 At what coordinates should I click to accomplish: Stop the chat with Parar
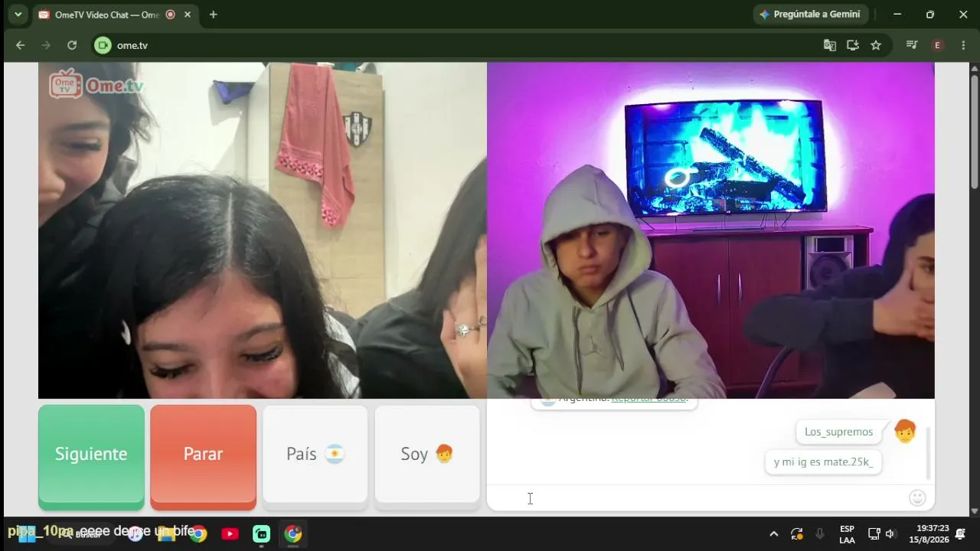[203, 456]
